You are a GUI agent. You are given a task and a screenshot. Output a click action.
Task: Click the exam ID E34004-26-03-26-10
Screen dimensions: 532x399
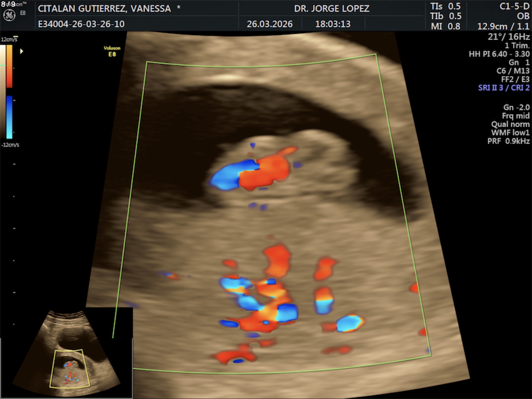pyautogui.click(x=81, y=24)
